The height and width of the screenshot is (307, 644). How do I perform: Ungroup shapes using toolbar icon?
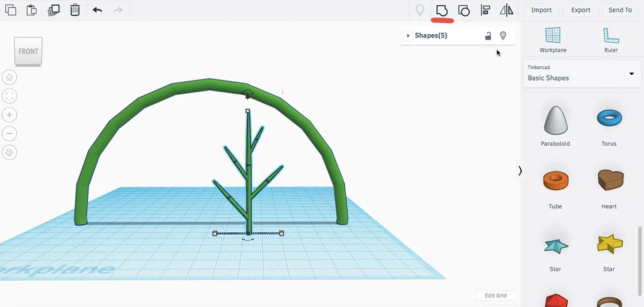464,10
